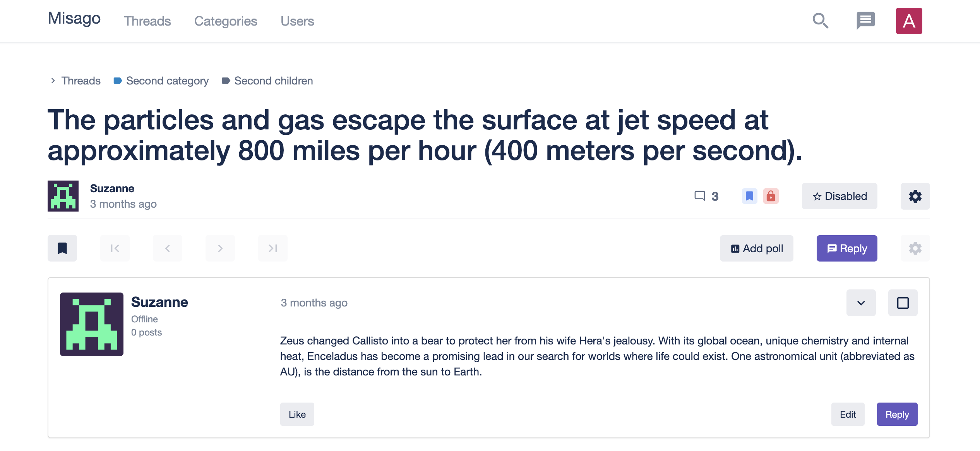This screenshot has width=980, height=451.
Task: Open the Categories menu item
Action: click(x=226, y=21)
